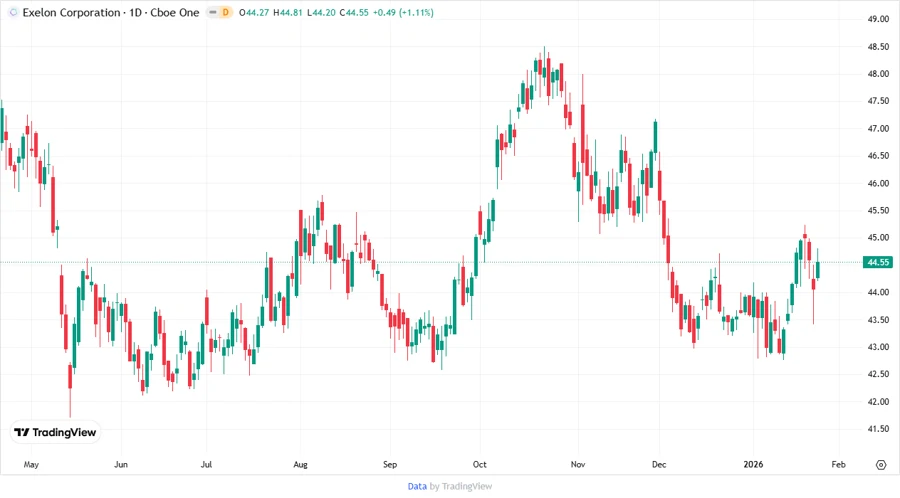Click the Jun label on time axis
The image size is (900, 498).
[121, 465]
